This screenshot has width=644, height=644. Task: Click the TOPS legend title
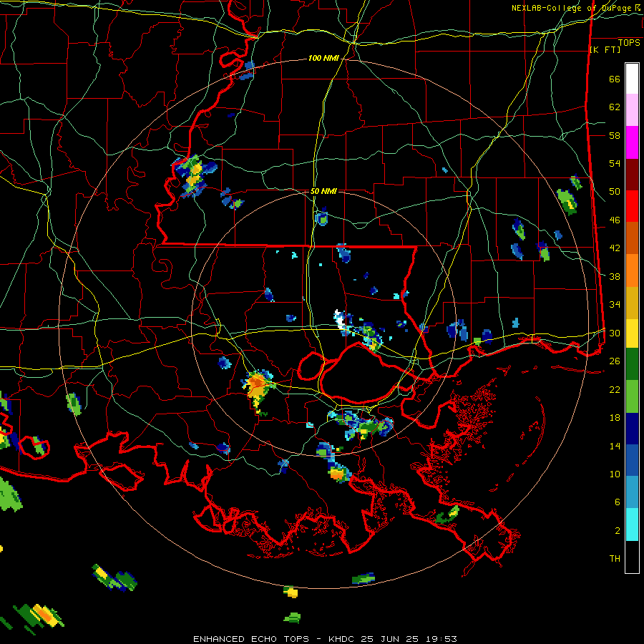[629, 43]
